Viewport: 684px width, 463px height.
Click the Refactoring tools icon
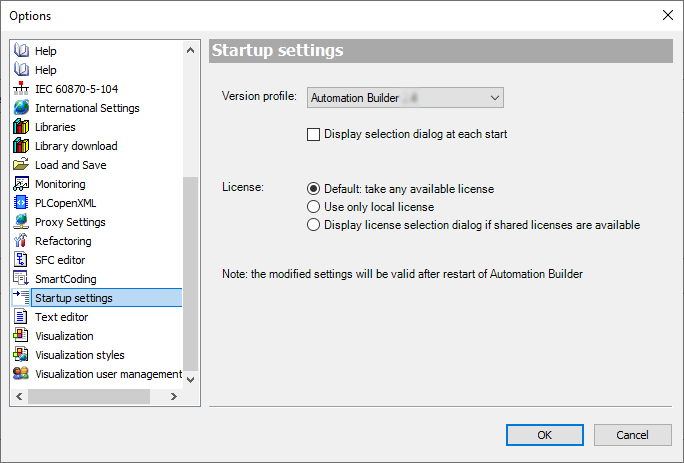(21, 240)
